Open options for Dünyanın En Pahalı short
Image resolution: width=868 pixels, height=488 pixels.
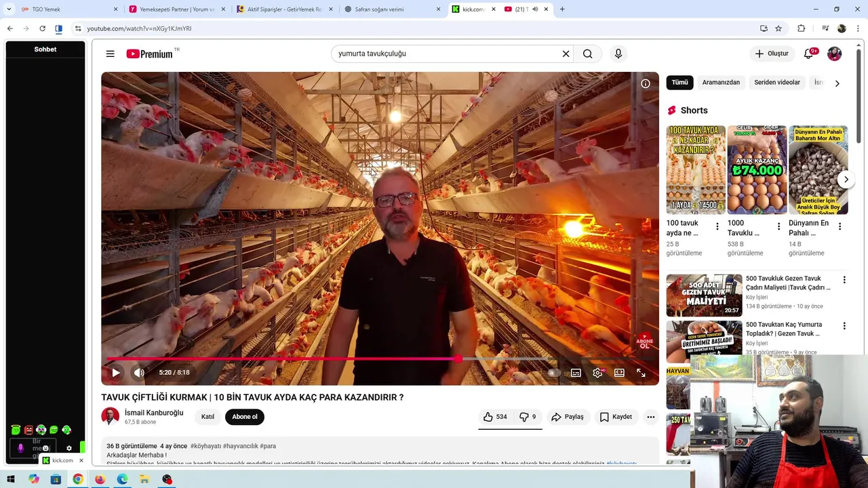click(x=840, y=226)
